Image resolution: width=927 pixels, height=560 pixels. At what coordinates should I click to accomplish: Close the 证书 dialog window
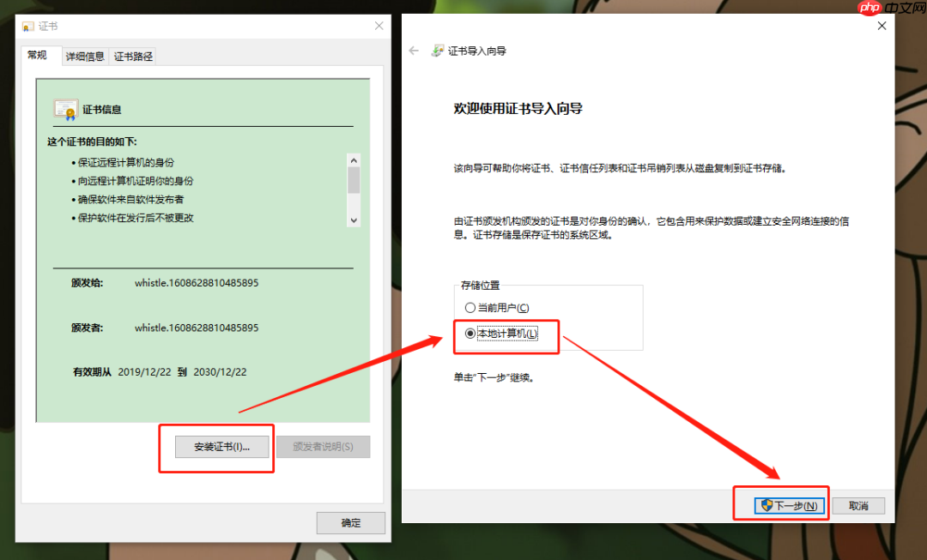click(x=379, y=26)
